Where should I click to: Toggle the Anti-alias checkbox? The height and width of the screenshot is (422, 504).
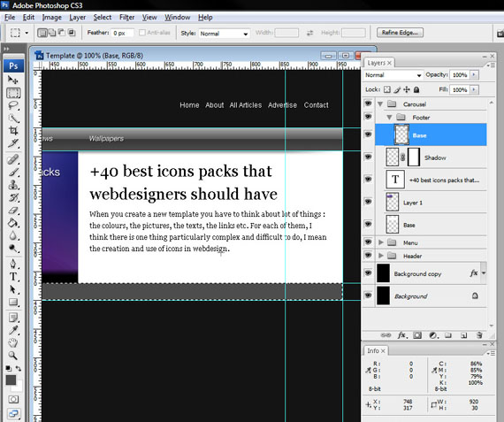[142, 33]
